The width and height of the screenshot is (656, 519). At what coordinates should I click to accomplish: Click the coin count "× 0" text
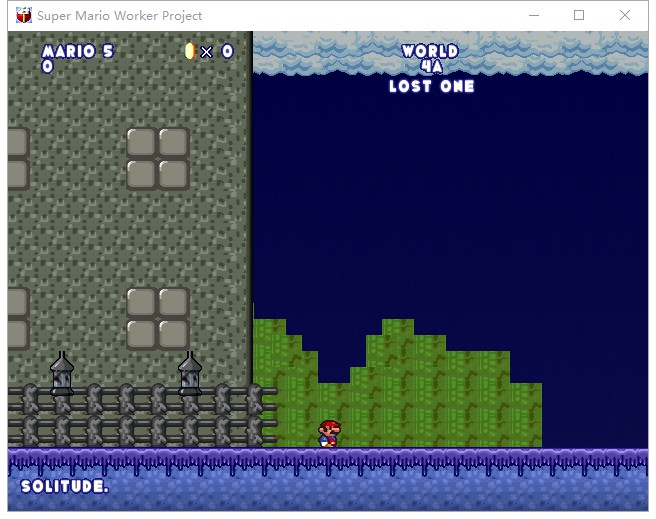click(x=217, y=52)
